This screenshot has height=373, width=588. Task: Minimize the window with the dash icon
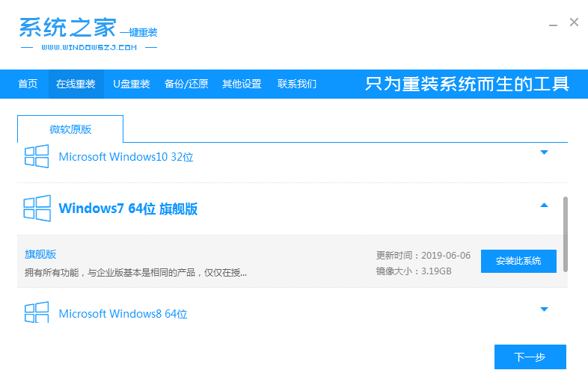coord(552,22)
